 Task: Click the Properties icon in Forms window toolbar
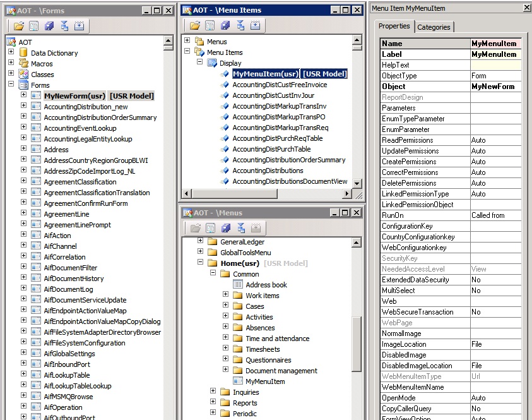(x=34, y=26)
